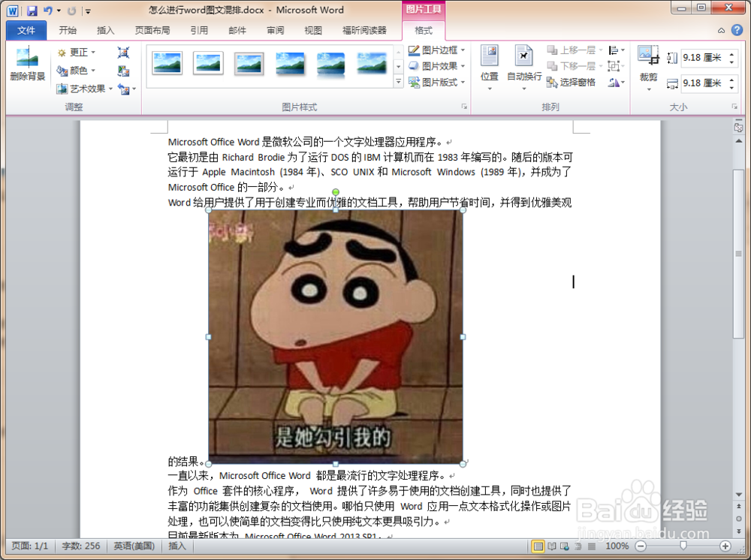Image resolution: width=751 pixels, height=560 pixels.
Task: Click the 100% zoom level button
Action: pos(617,546)
